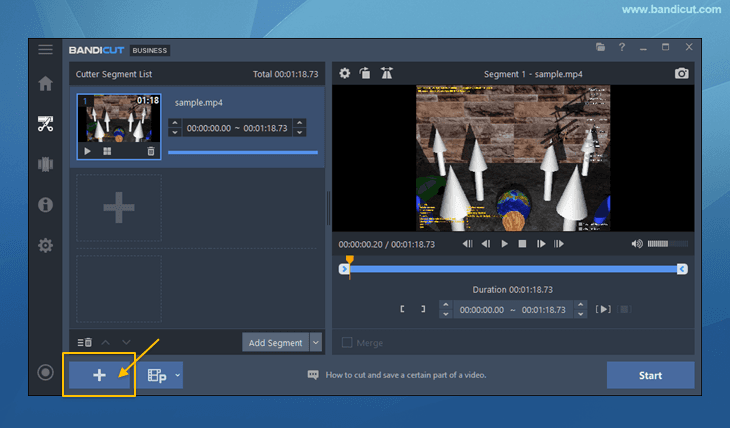This screenshot has width=730, height=428.
Task: Play the selected range with the bracketed play icon
Action: 603,309
